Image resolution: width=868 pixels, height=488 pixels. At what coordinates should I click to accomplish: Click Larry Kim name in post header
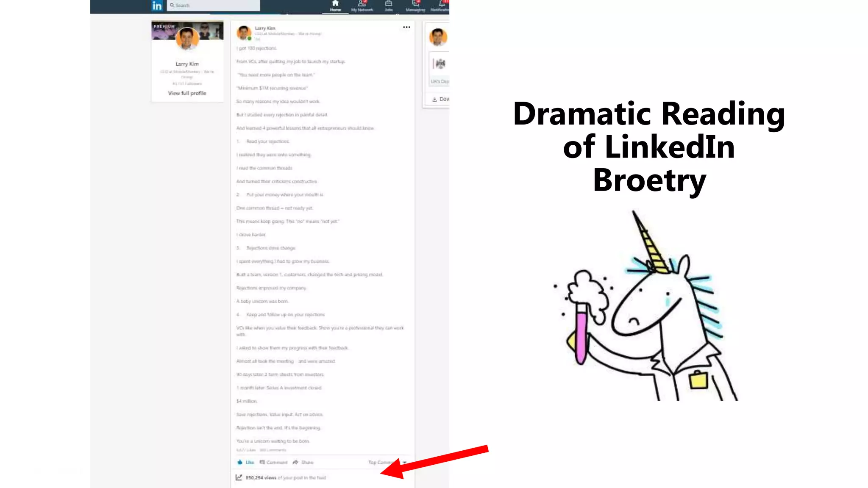coord(265,28)
